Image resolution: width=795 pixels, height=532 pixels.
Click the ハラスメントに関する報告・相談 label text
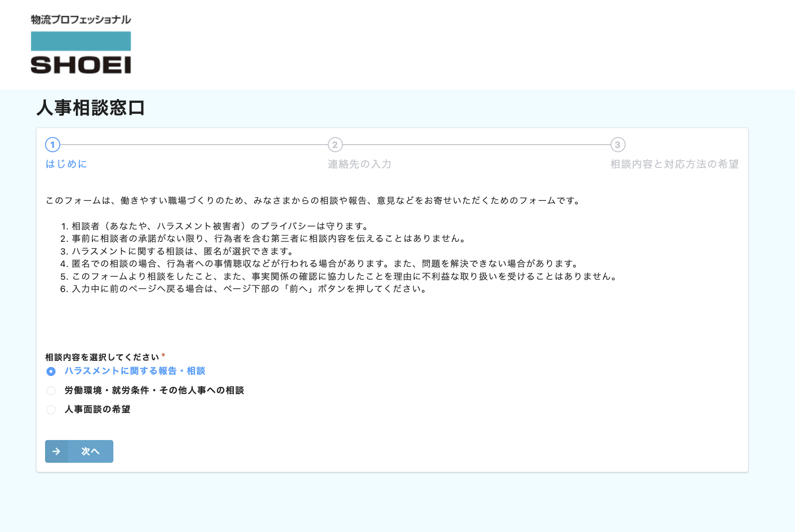[x=135, y=371]
